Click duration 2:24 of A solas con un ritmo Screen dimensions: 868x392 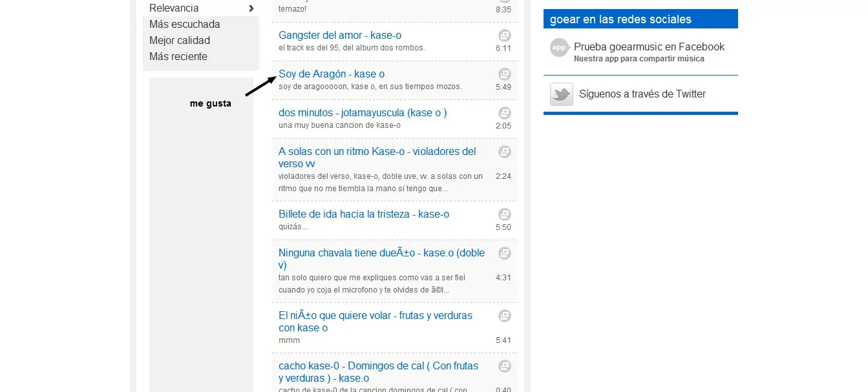tap(503, 176)
